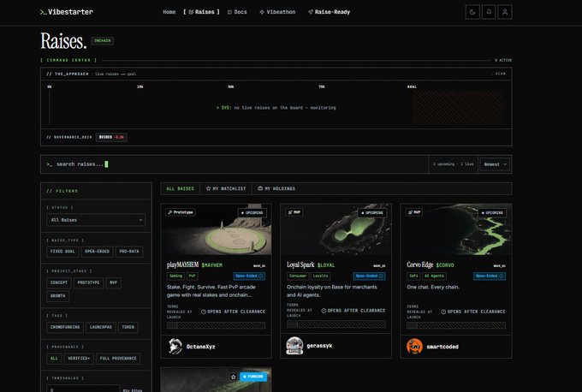Screen dimensions: 582x392
Task: Toggle the OPEN-ENDED raise type filter
Action: click(x=97, y=252)
